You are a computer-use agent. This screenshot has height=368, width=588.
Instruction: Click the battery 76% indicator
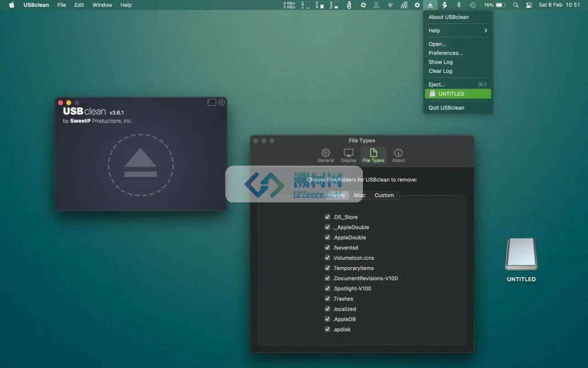[495, 5]
